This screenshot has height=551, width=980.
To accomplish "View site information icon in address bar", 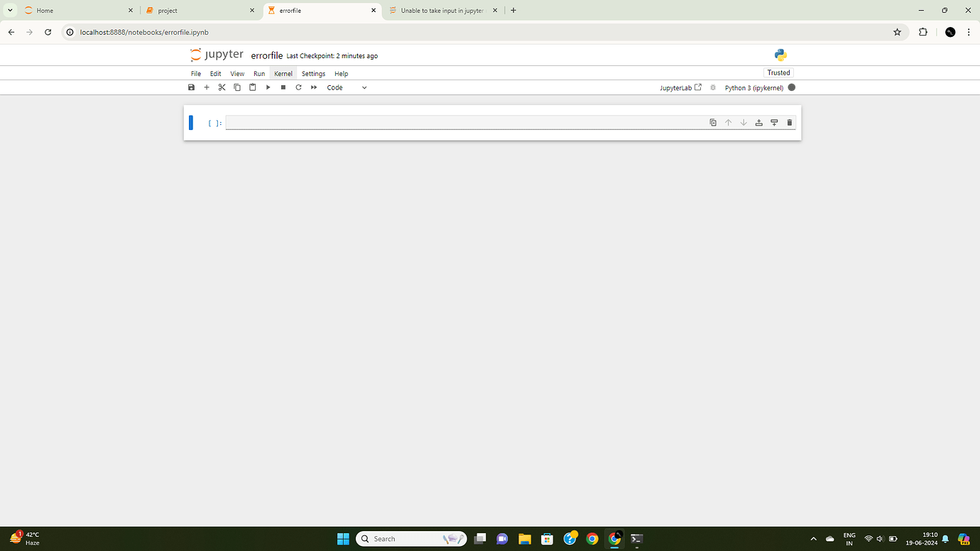I will click(70, 32).
